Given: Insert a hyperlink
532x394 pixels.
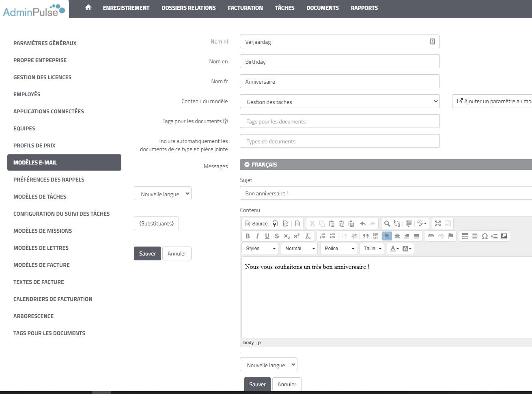Looking at the screenshot, I should pos(431,236).
